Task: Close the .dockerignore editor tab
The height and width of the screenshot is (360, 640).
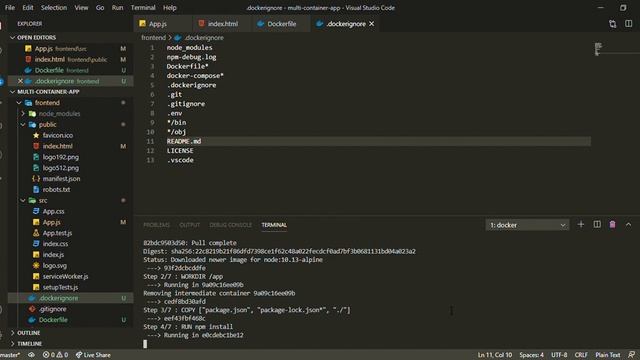Action: 371,24
